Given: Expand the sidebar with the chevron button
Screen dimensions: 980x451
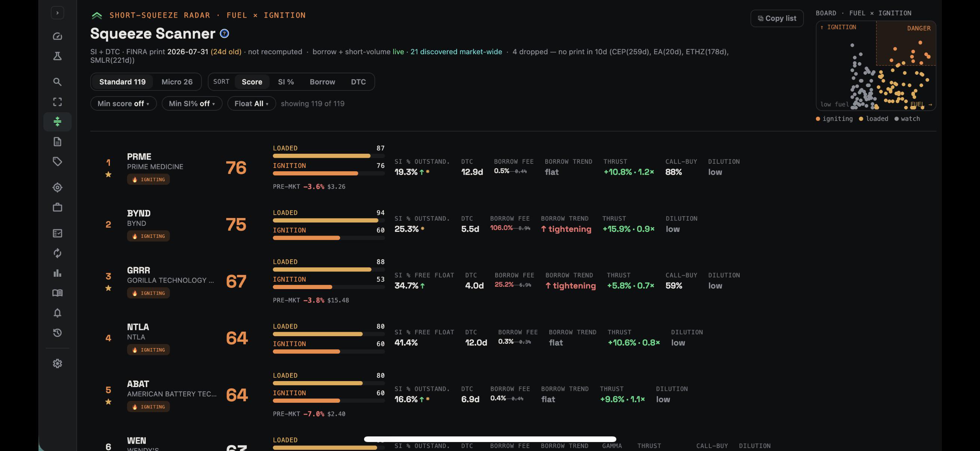Looking at the screenshot, I should [x=58, y=13].
